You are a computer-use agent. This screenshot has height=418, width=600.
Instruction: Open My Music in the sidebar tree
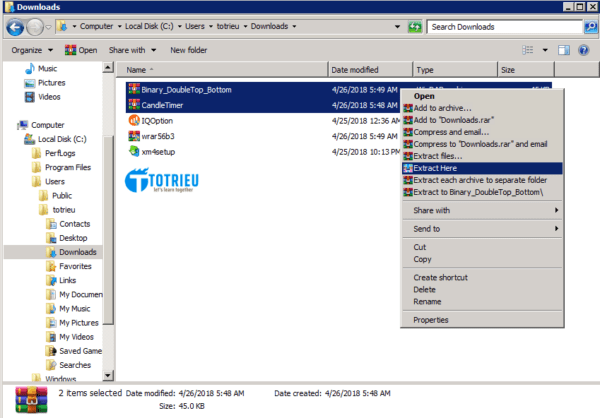click(68, 309)
